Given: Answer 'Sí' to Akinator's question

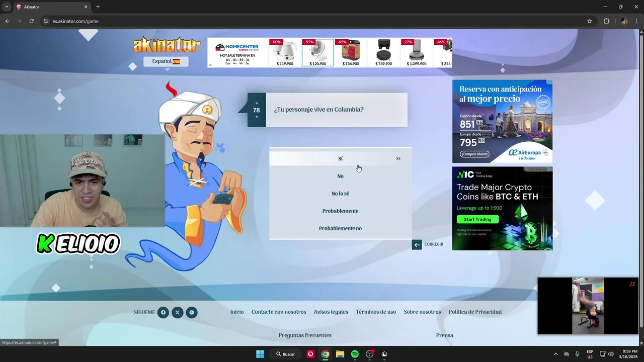Looking at the screenshot, I should pos(340,158).
